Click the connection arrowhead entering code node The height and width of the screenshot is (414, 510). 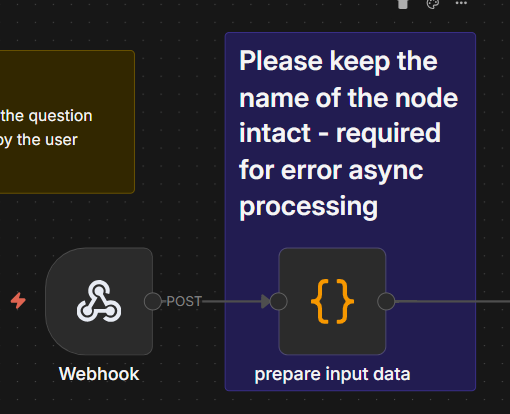[x=265, y=301]
